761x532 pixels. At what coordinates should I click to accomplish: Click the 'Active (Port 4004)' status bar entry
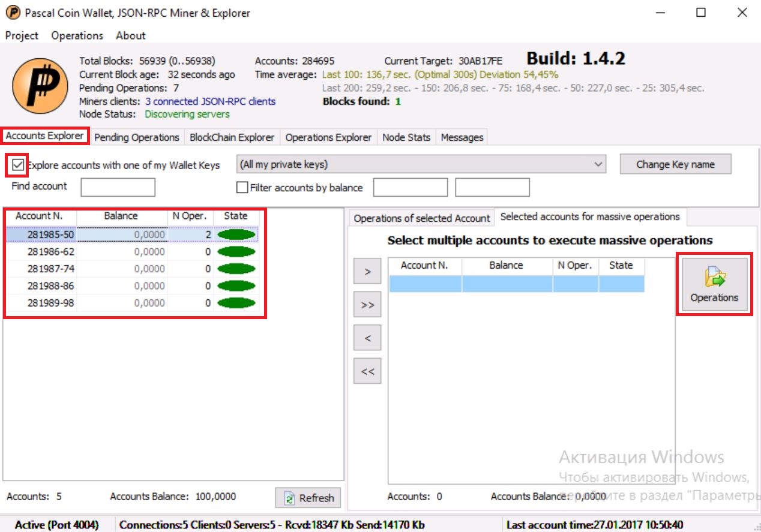pyautogui.click(x=57, y=525)
